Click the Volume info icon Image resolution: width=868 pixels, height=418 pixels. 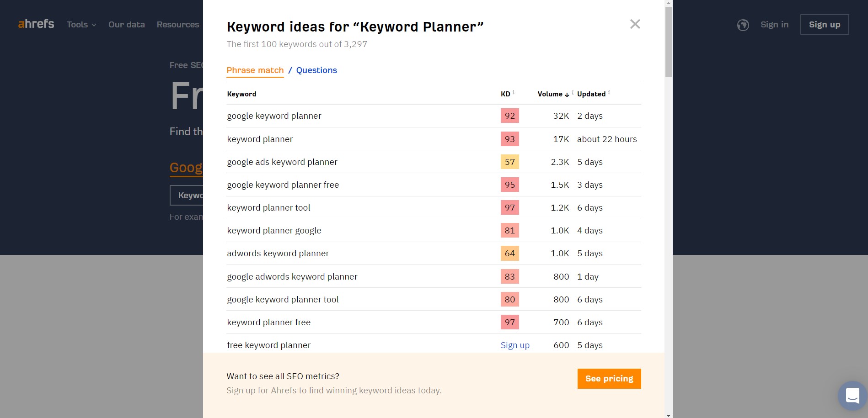573,92
